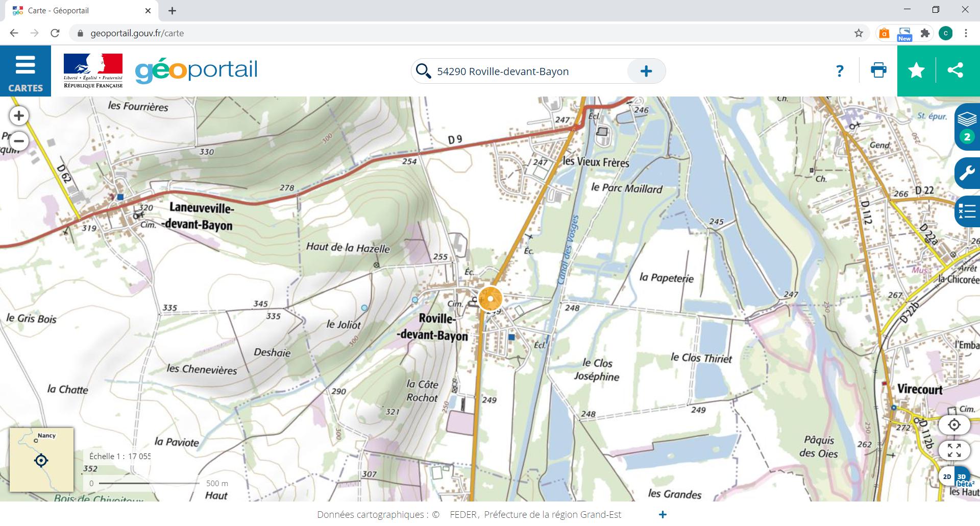Click Pâquis des Oies label

tap(819, 447)
